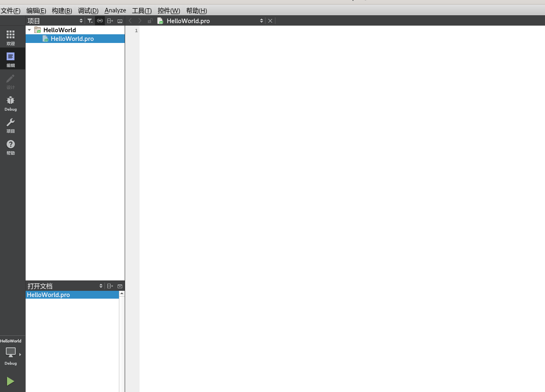Split the Open Documents (打开文档) panel
The height and width of the screenshot is (392, 545).
[x=110, y=286]
